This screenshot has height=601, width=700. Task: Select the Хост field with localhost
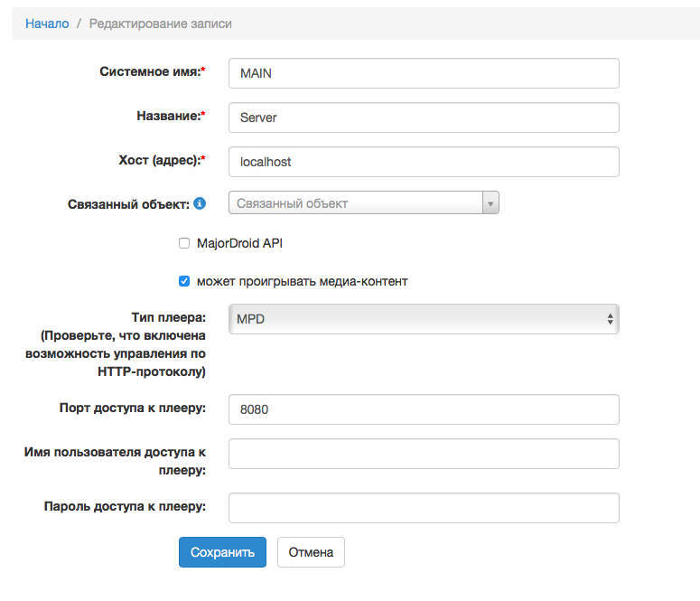tap(424, 162)
